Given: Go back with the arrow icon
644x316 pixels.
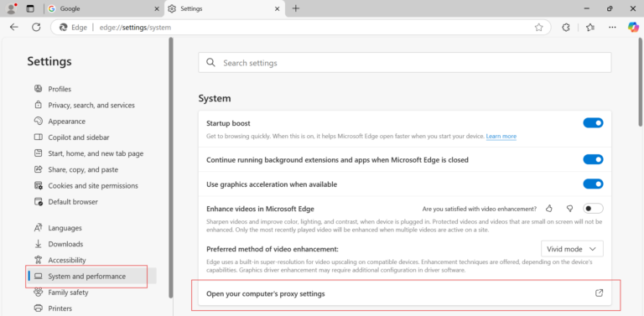Looking at the screenshot, I should click(x=14, y=27).
